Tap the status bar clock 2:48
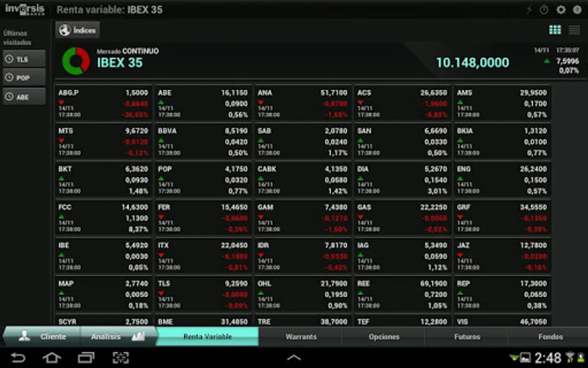588x368 pixels. coord(548,358)
